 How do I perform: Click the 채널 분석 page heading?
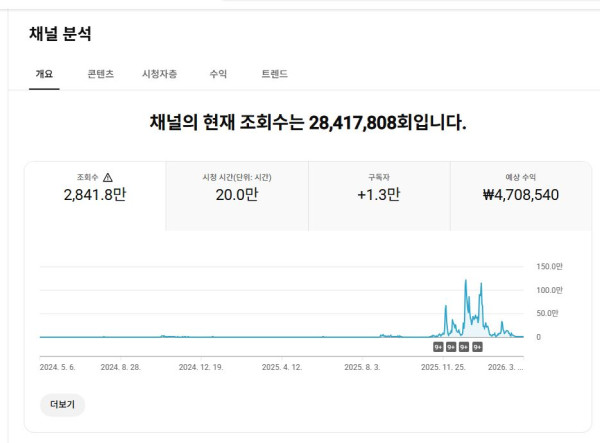[60, 33]
